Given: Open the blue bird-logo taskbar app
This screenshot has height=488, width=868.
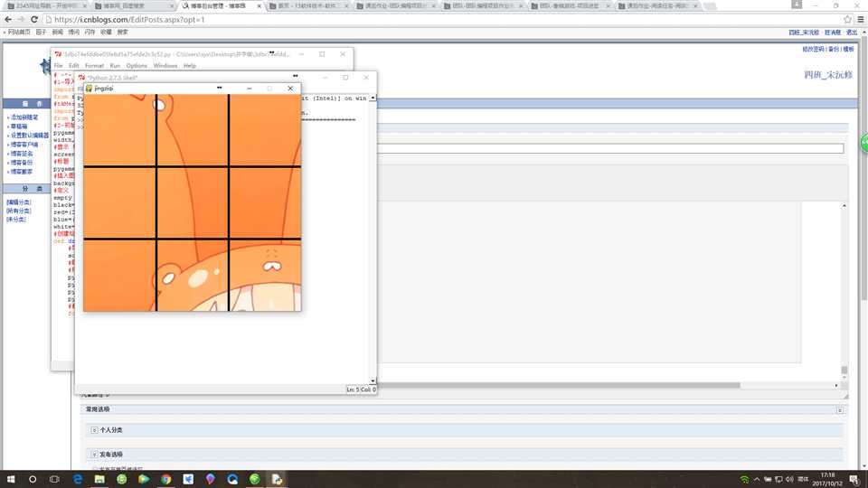Looking at the screenshot, I should pos(188,479).
